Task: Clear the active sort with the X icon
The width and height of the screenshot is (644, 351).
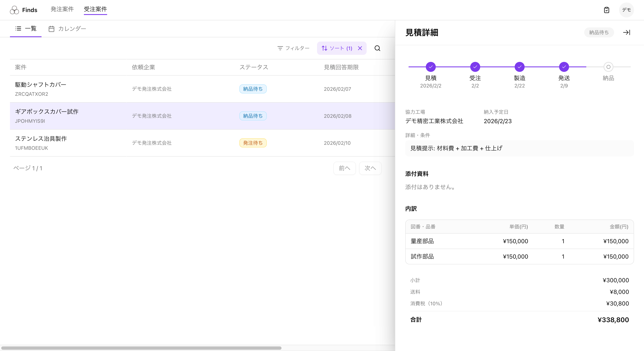Action: (x=360, y=48)
